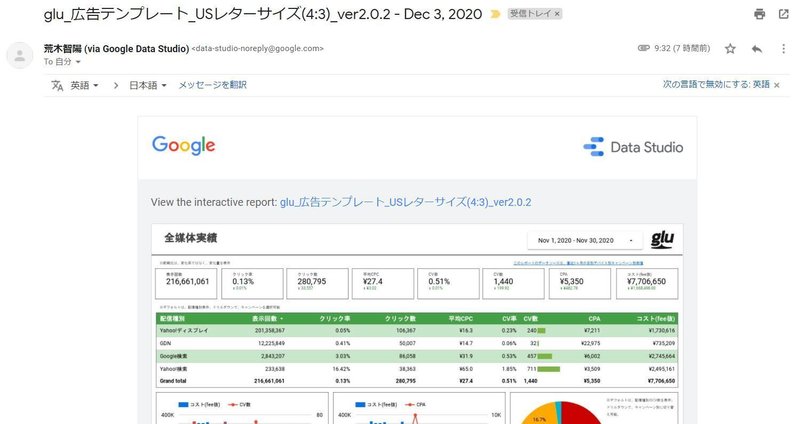Viewport: 800px width, 424px height.
Task: Click the 9:32 (7 時間前) timestamp
Action: [682, 48]
